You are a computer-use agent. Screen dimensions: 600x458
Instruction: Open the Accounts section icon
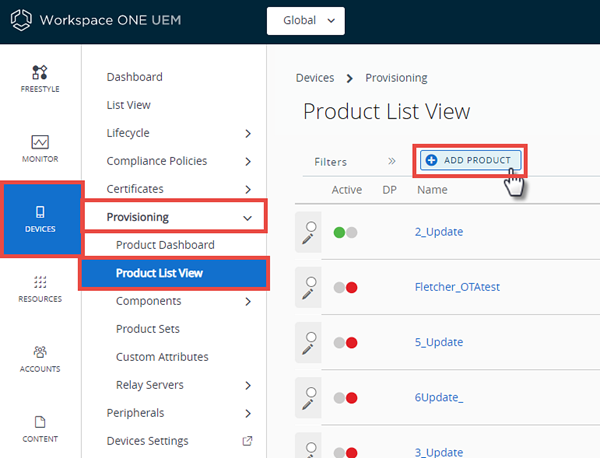point(40,352)
